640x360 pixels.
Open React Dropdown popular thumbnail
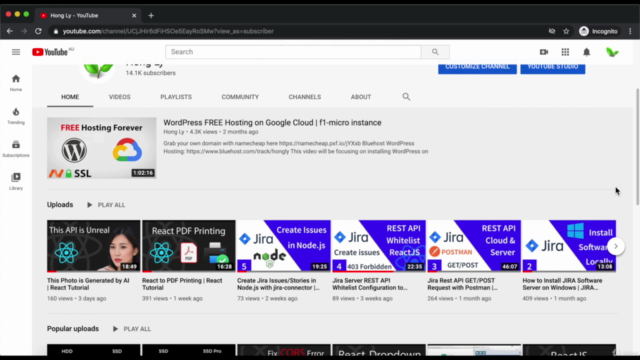point(379,350)
